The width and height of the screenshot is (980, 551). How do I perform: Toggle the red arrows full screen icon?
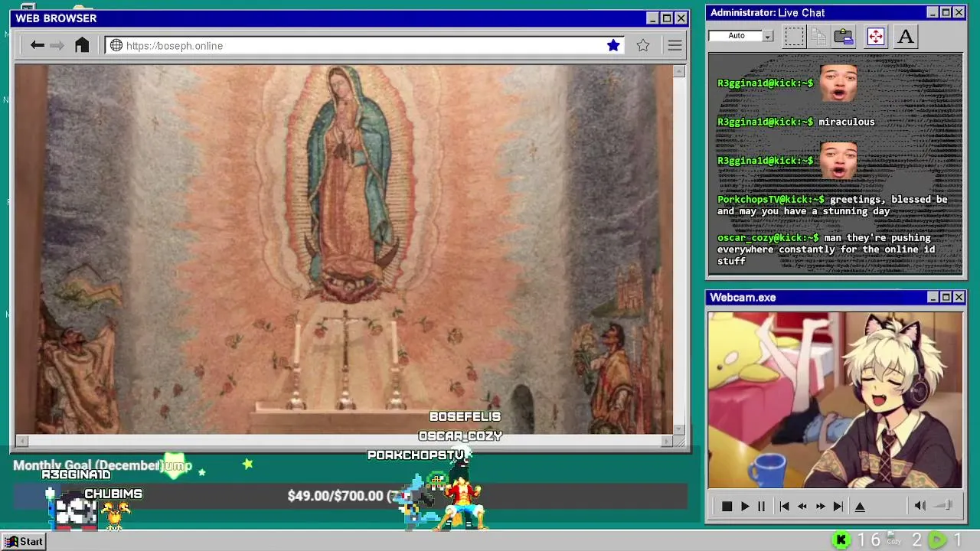pyautogui.click(x=875, y=36)
